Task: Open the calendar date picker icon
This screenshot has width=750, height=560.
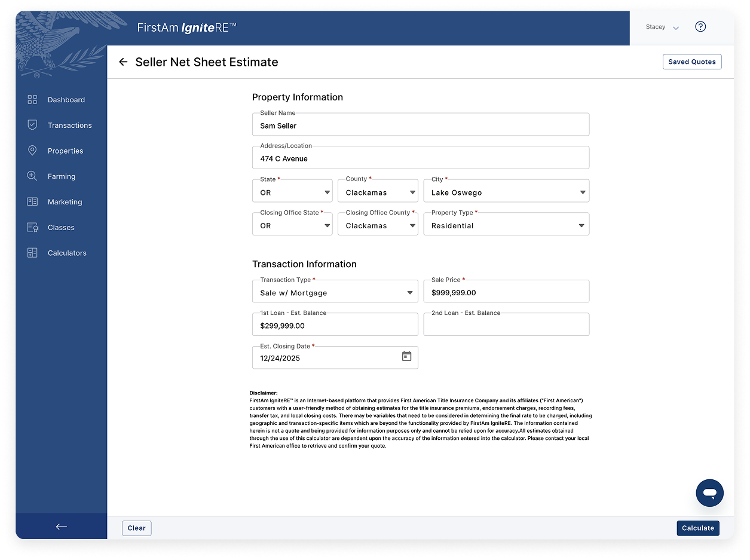Action: (406, 356)
